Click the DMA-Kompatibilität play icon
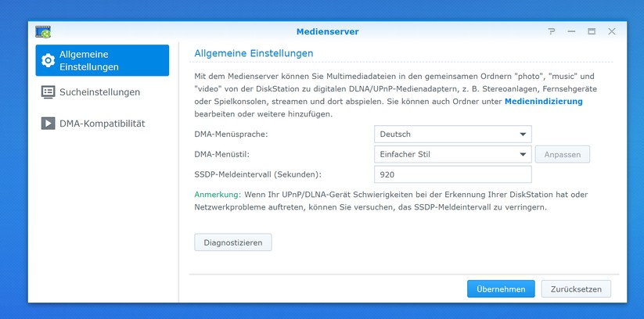644x319 pixels. point(48,124)
